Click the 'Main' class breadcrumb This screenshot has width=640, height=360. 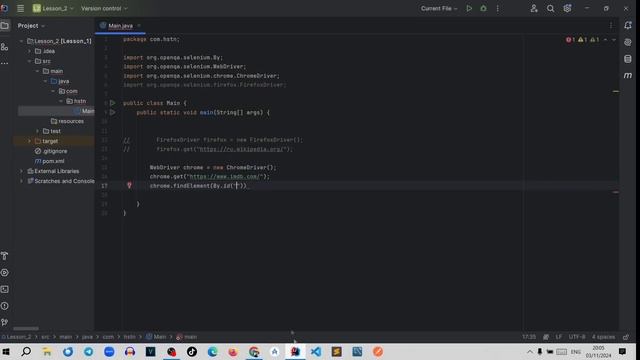(x=156, y=337)
